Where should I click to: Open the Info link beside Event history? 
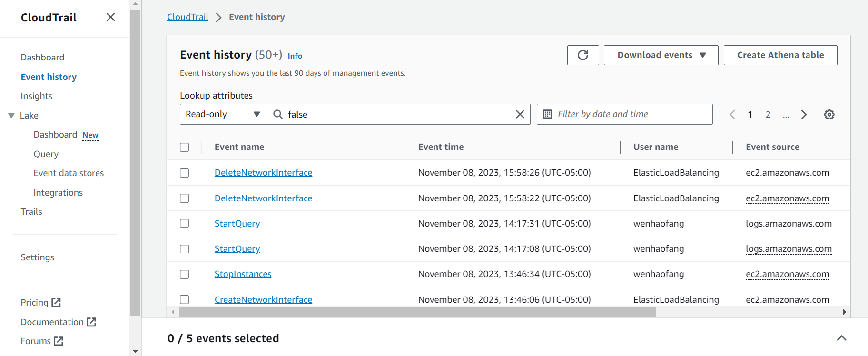295,56
